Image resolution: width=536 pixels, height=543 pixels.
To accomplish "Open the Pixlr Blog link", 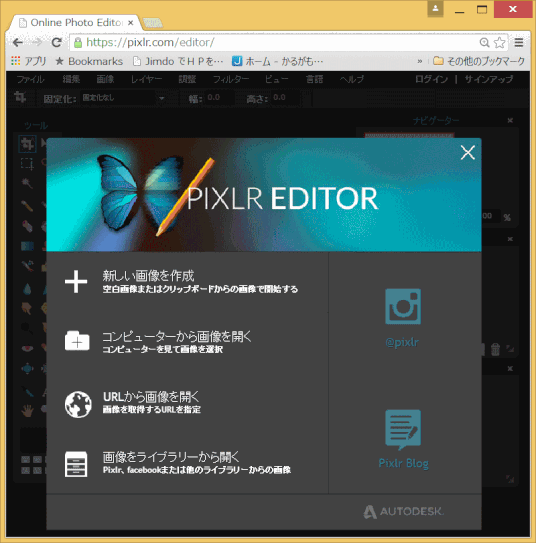I will coord(403,463).
